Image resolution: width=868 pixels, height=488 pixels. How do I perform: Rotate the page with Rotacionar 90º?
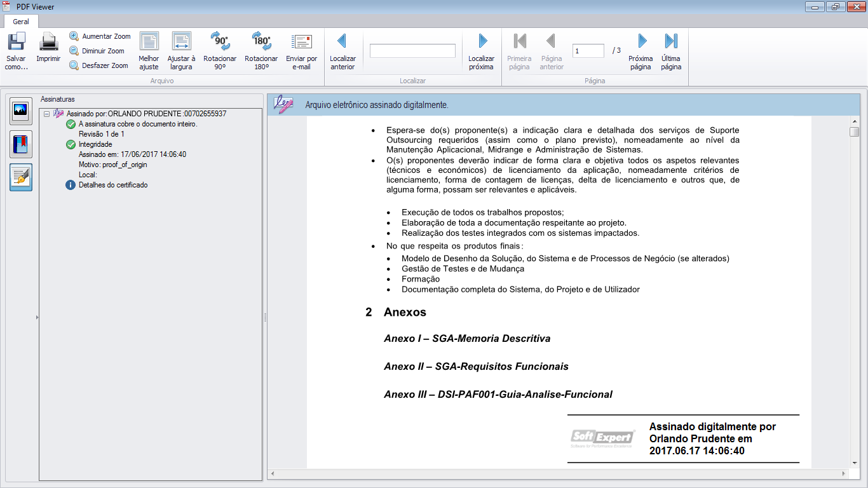point(220,51)
